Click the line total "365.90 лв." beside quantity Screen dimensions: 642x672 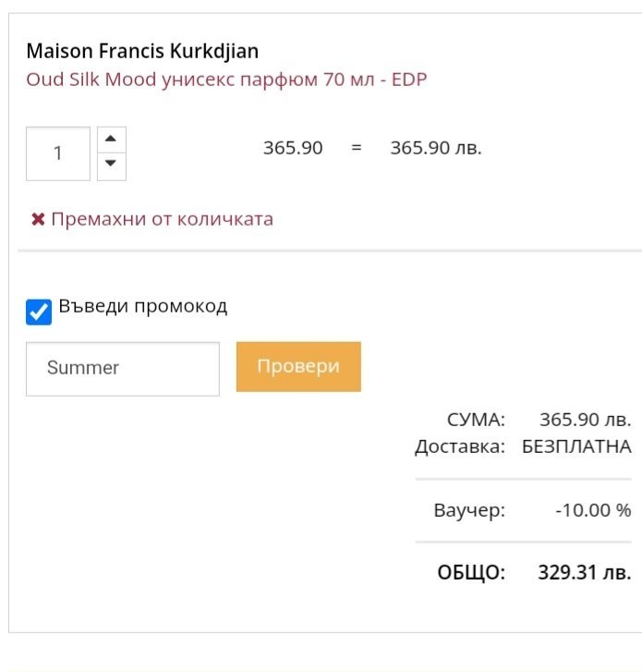tap(436, 148)
